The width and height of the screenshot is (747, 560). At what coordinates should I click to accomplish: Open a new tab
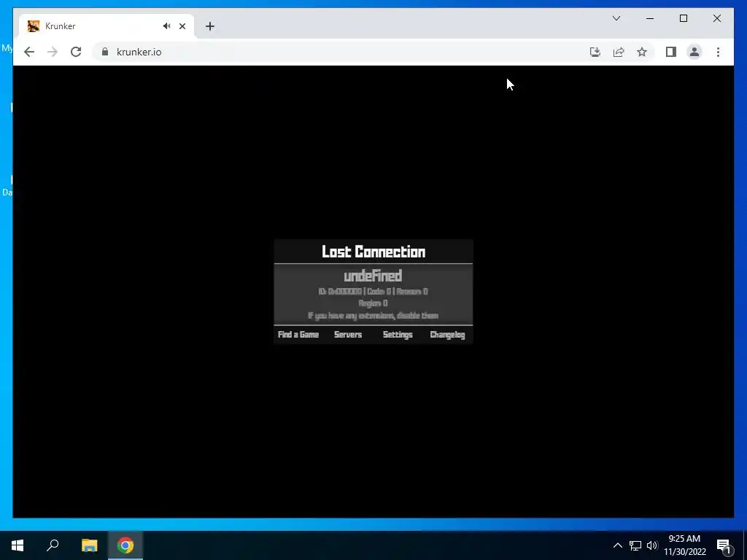coord(210,26)
